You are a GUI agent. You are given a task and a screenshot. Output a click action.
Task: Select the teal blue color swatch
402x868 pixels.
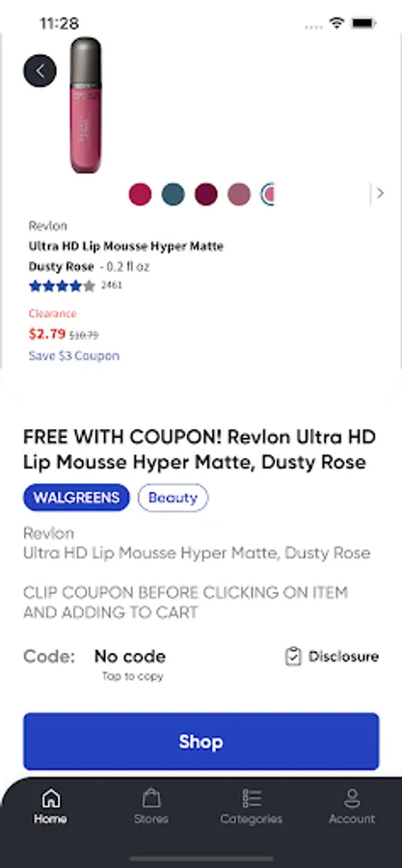click(x=174, y=194)
